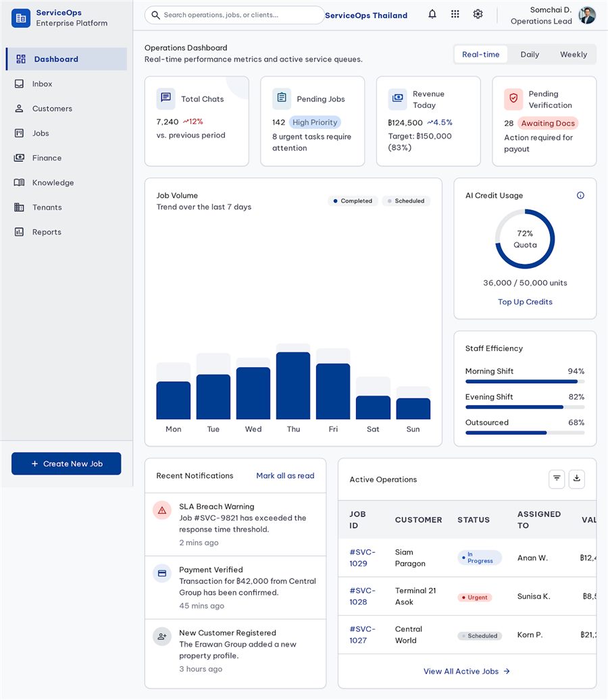This screenshot has height=700, width=608.
Task: Click Terminal 21 Asok customer cell
Action: point(415,596)
